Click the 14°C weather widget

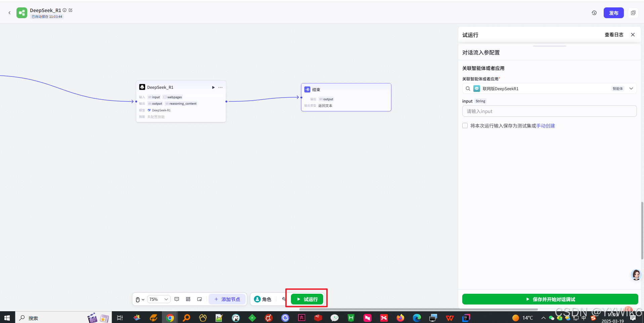tap(523, 318)
